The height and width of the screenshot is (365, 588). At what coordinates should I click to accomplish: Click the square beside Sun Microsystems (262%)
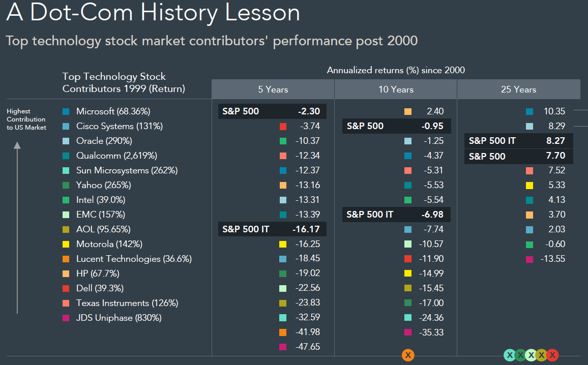(x=65, y=170)
